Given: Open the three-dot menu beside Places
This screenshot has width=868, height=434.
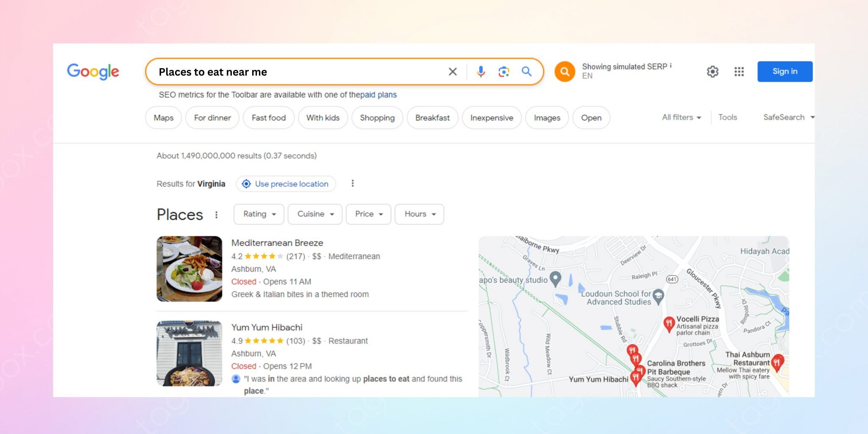Looking at the screenshot, I should 217,215.
